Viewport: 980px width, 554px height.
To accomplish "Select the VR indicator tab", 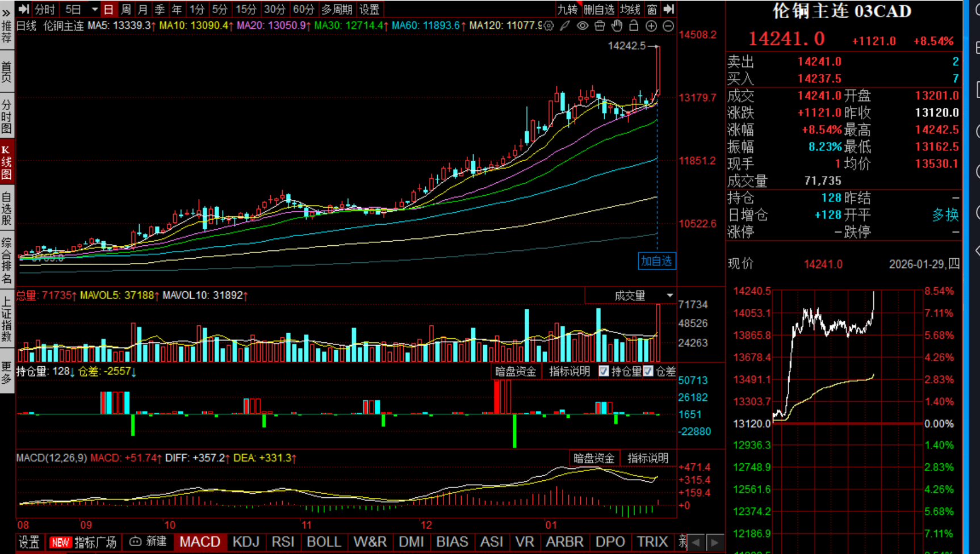I will (525, 542).
